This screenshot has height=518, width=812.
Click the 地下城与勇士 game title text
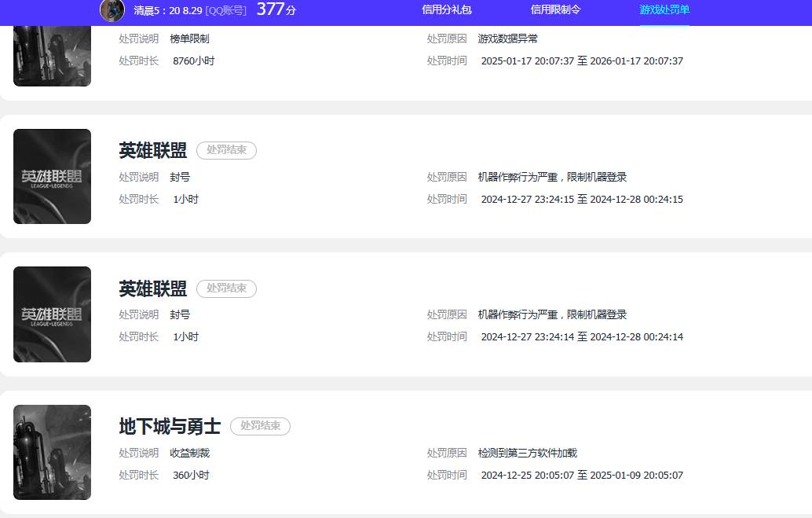(x=168, y=426)
